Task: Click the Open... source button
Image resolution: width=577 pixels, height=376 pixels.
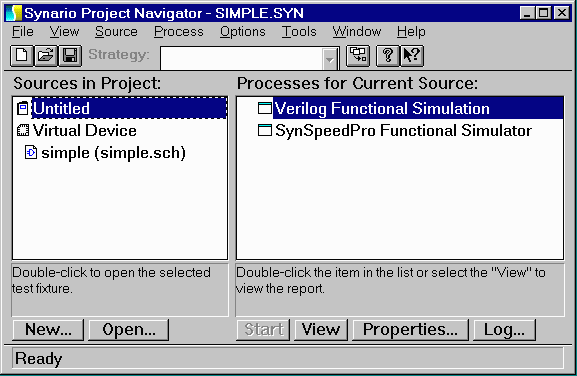Action: point(129,330)
